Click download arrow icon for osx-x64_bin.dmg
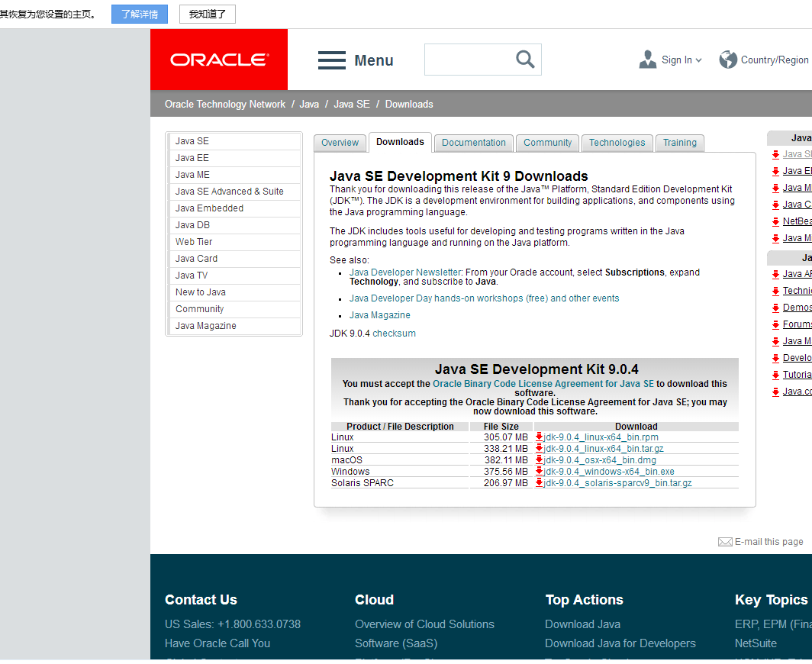The height and width of the screenshot is (664, 812). click(x=539, y=460)
